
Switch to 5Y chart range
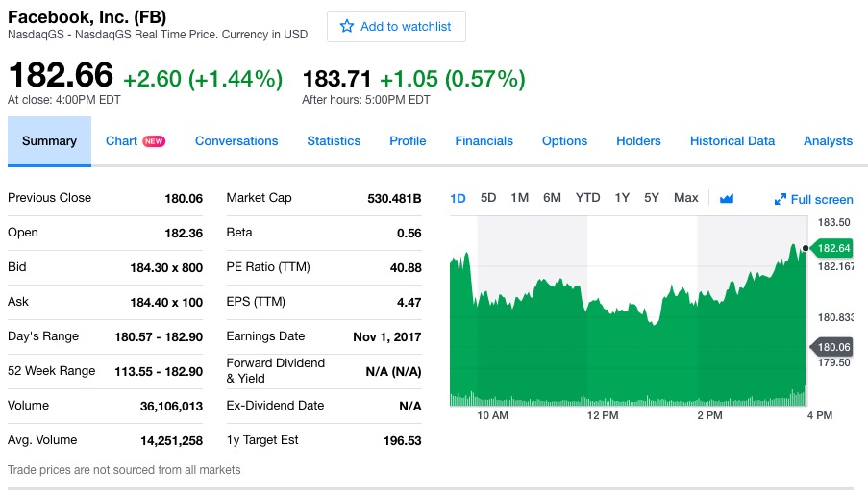click(652, 198)
